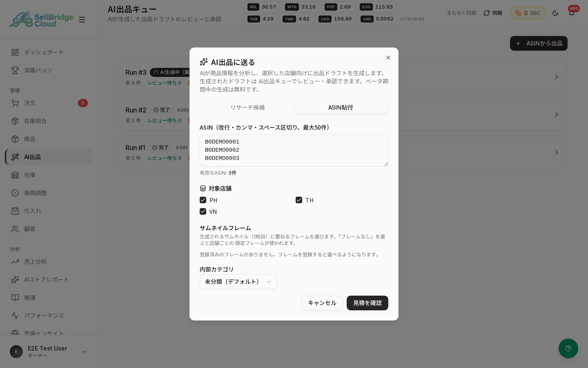Expand the Run #1 row chevron
Viewport: 588px width, 368px height.
tap(556, 152)
